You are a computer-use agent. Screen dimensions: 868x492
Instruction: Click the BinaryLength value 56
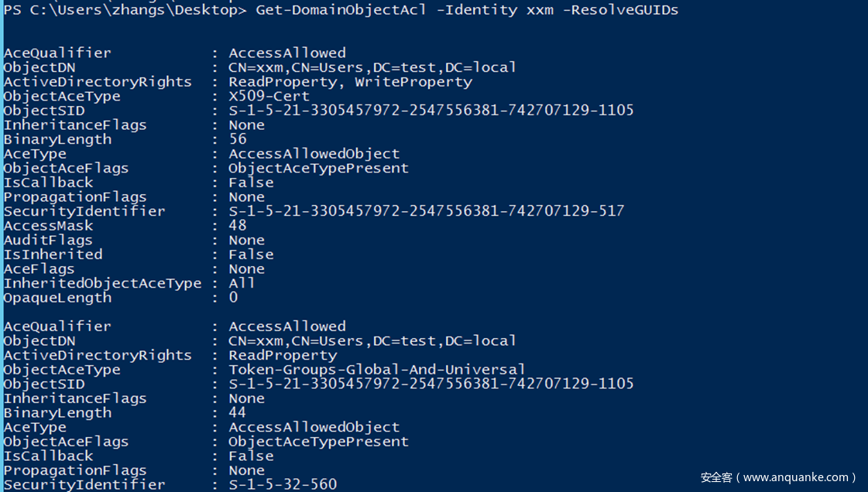(238, 139)
